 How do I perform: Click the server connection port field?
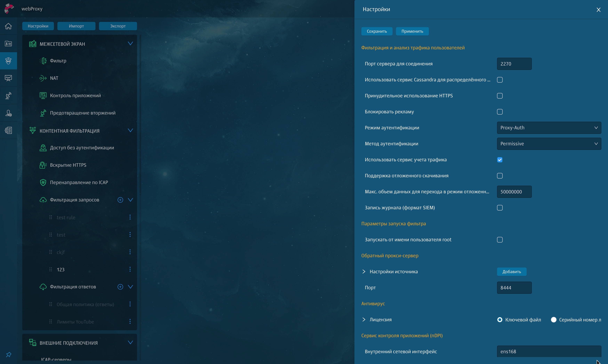click(514, 64)
